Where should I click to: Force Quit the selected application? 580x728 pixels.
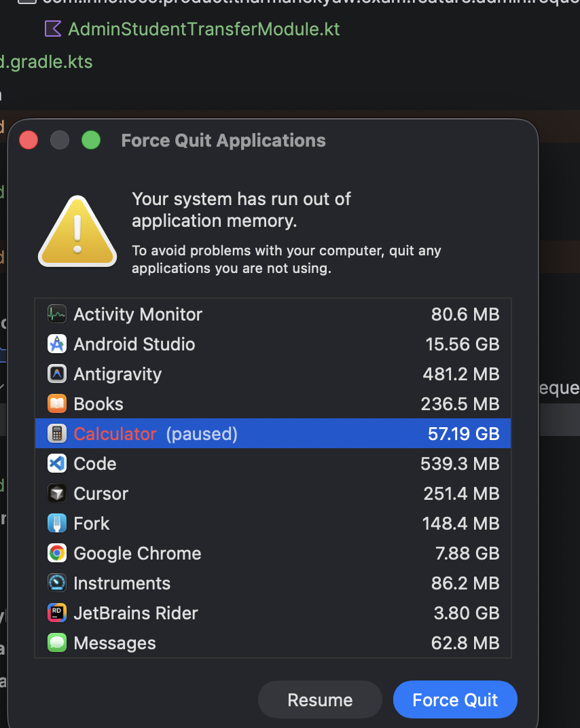[x=455, y=699]
